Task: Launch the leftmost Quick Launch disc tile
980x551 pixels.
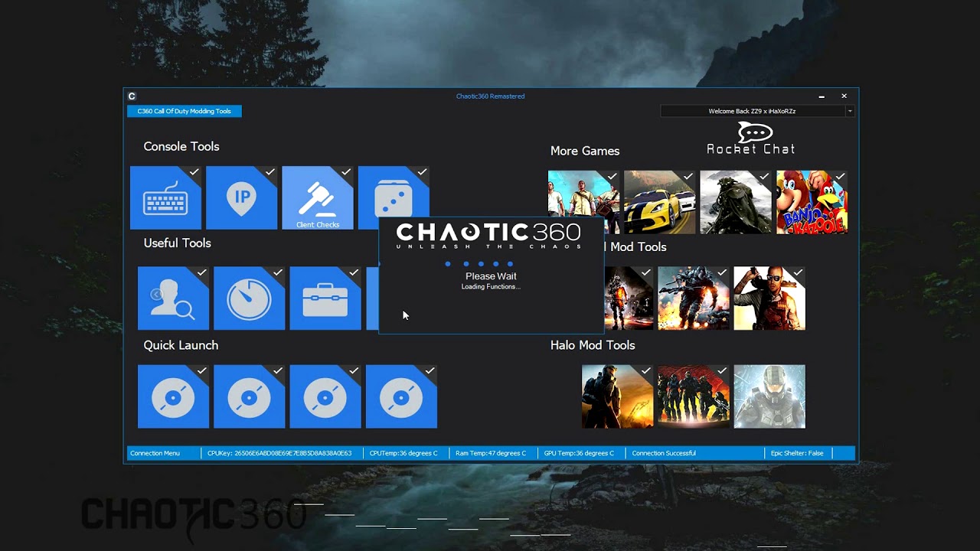Action: click(173, 396)
